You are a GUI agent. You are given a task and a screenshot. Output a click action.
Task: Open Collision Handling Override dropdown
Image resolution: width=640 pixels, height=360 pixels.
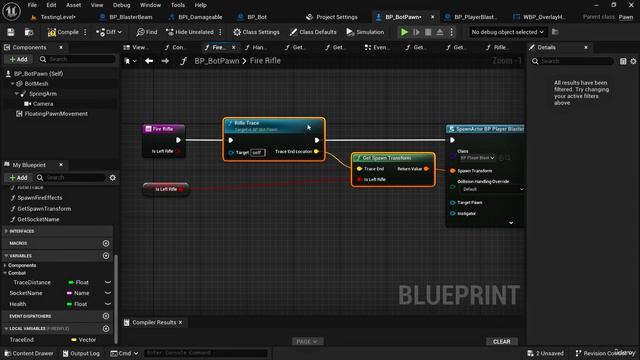(x=492, y=189)
